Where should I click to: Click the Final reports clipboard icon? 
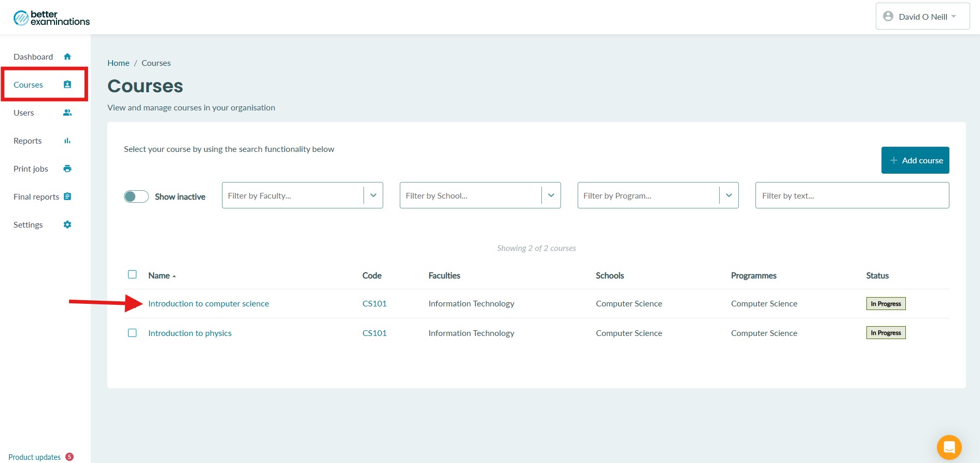[x=67, y=197]
